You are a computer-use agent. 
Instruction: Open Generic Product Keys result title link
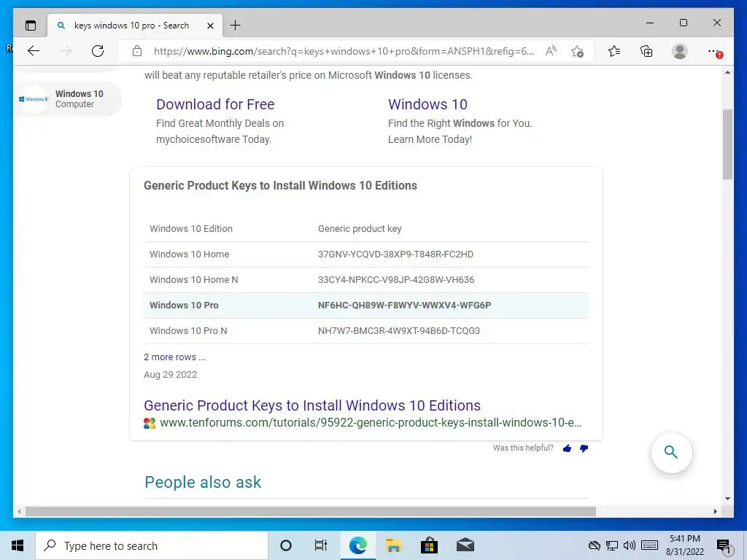click(x=312, y=405)
